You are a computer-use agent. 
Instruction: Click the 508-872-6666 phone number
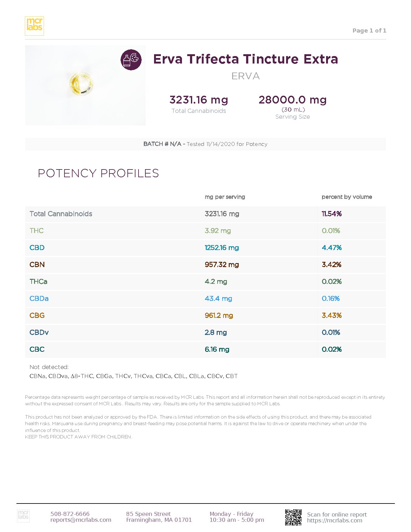point(70,514)
